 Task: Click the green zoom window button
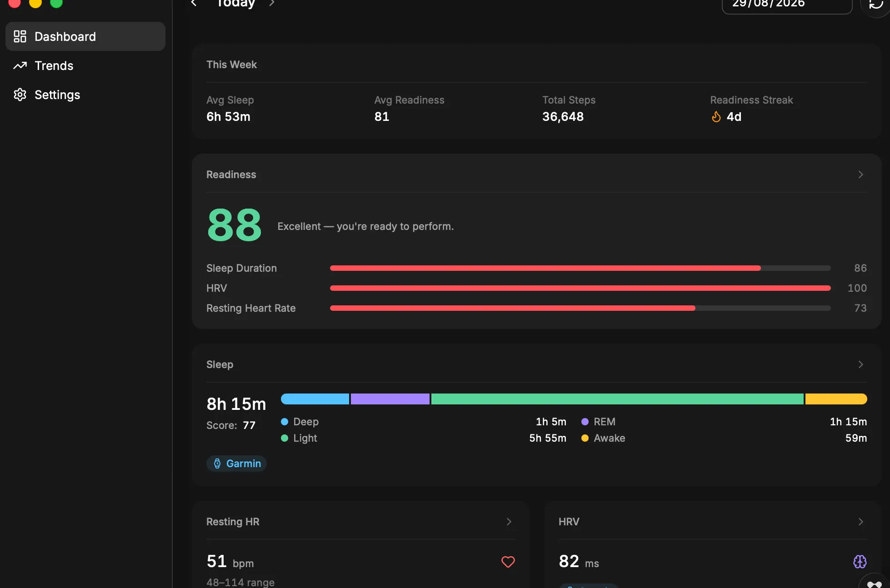(56, 2)
